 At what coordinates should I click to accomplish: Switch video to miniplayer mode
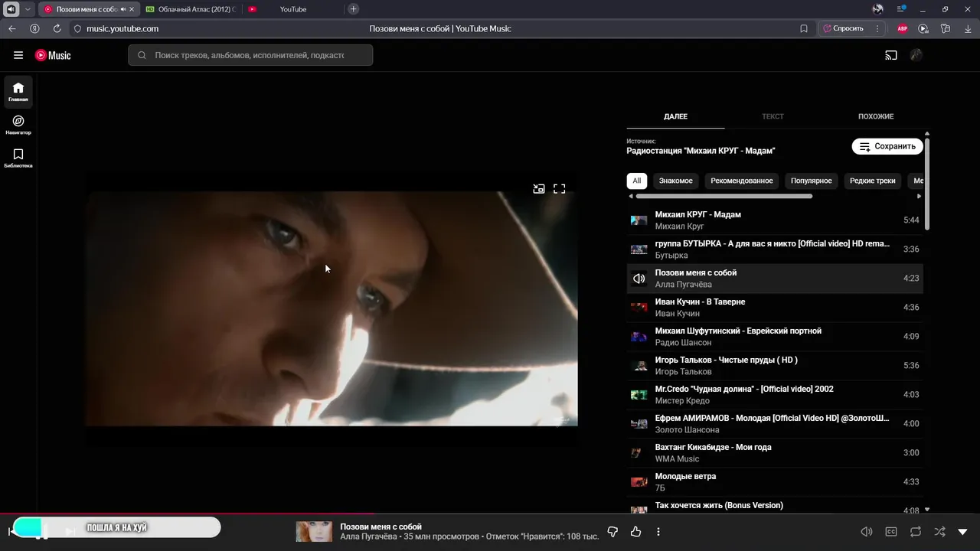pos(539,188)
